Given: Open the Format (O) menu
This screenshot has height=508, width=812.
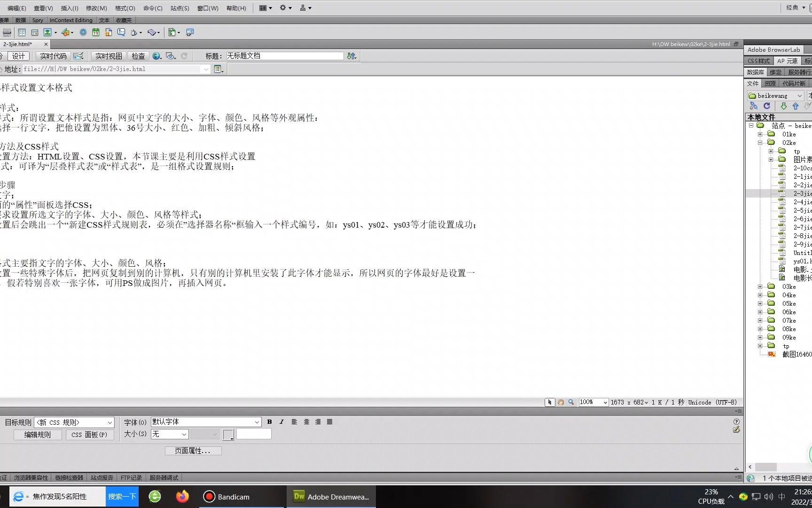Looking at the screenshot, I should coord(125,8).
